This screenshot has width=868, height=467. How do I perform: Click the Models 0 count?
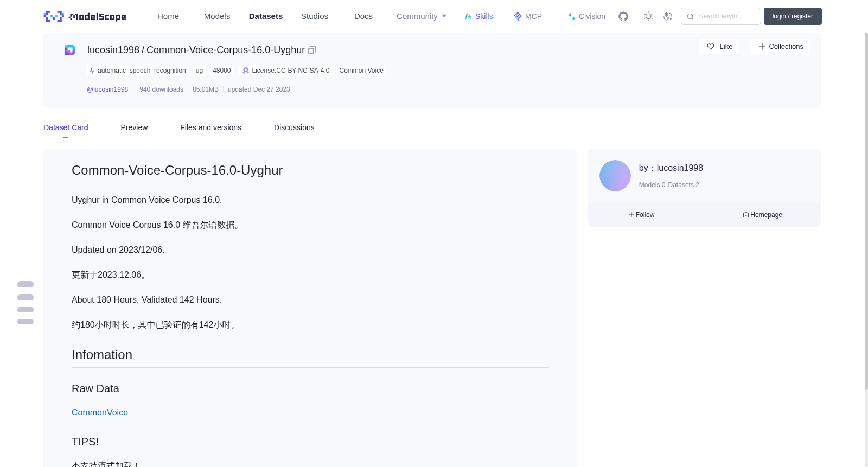[x=652, y=185]
